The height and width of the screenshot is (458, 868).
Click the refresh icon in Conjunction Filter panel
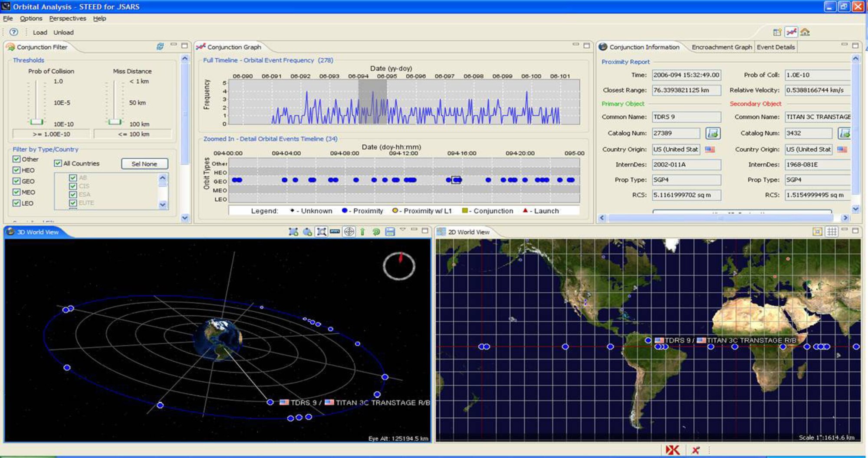coord(160,46)
